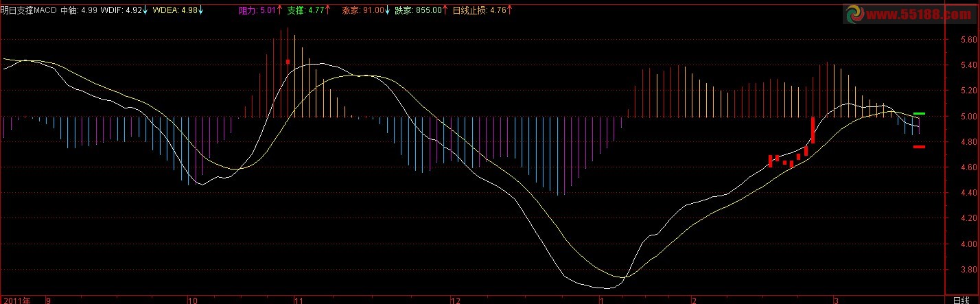Click the 5.60 price scale label

[969, 40]
